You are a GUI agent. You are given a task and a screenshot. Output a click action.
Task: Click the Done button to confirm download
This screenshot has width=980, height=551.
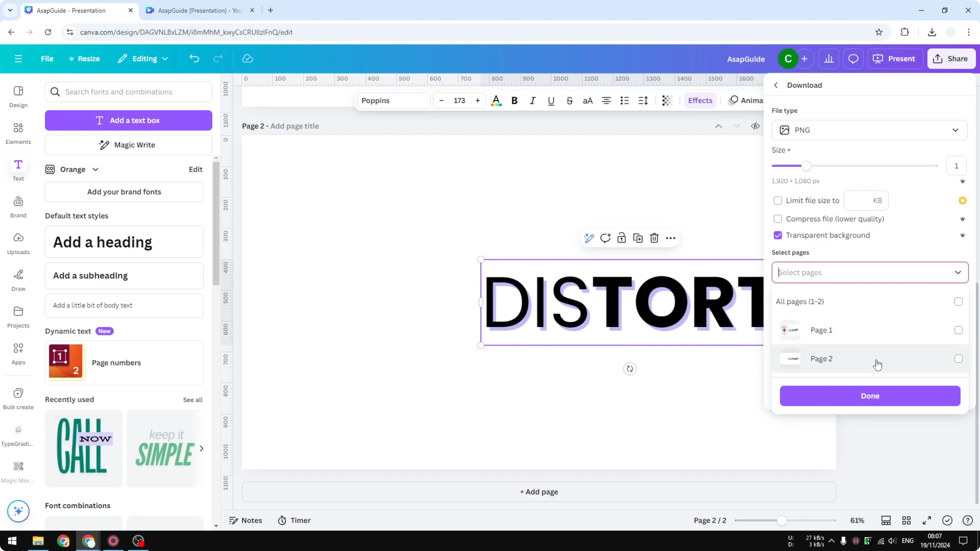(870, 396)
